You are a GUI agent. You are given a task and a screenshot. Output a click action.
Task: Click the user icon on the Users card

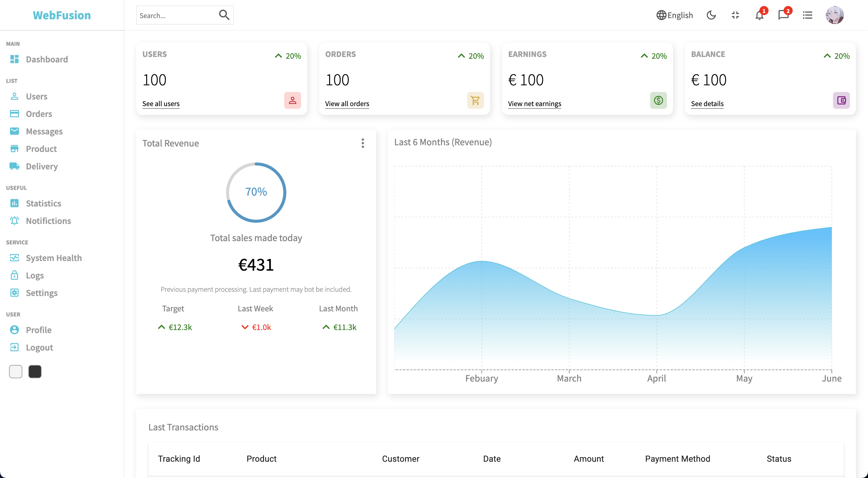(292, 100)
